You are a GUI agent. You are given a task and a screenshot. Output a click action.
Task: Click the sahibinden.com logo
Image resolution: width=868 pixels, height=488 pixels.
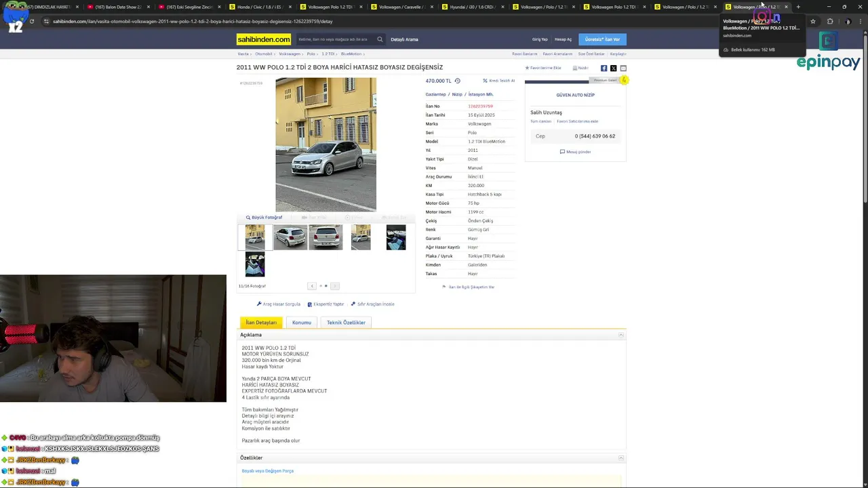[x=264, y=39]
